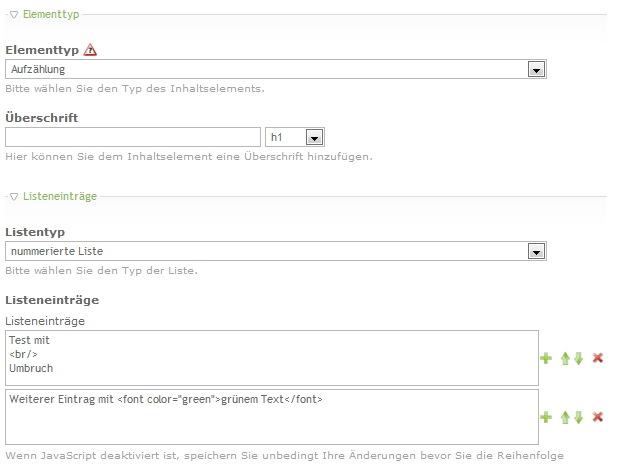Image resolution: width=618 pixels, height=475 pixels.
Task: Click the green Elementtyp legend title
Action: point(51,15)
